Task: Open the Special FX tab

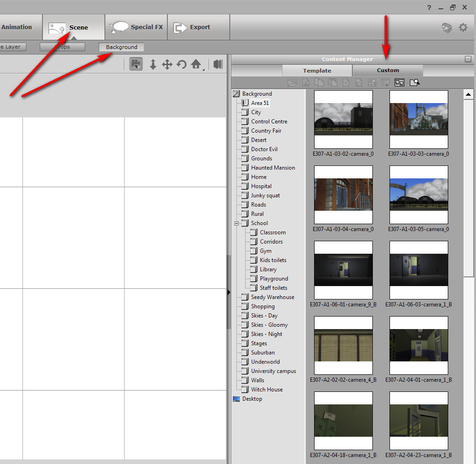Action: click(x=136, y=27)
